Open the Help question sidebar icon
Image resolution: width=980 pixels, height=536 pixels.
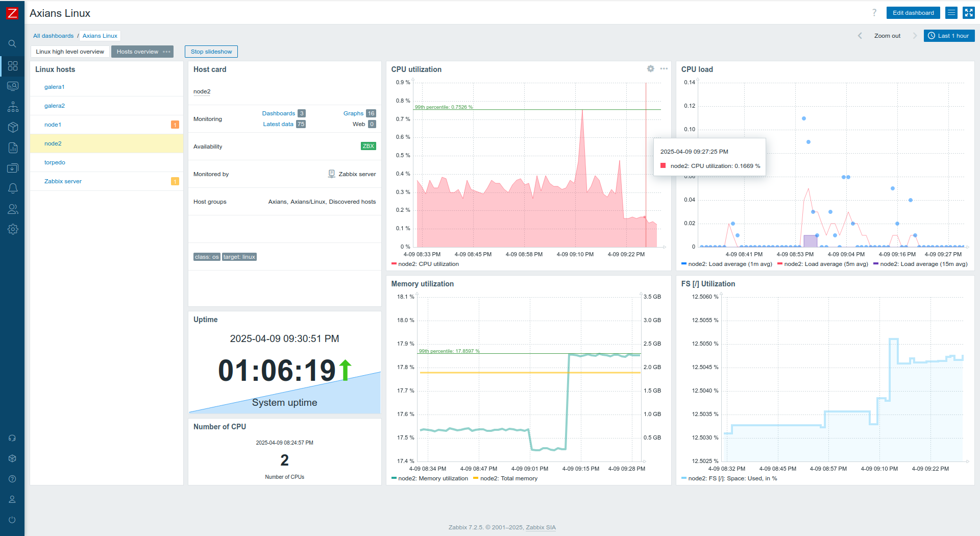pos(12,479)
